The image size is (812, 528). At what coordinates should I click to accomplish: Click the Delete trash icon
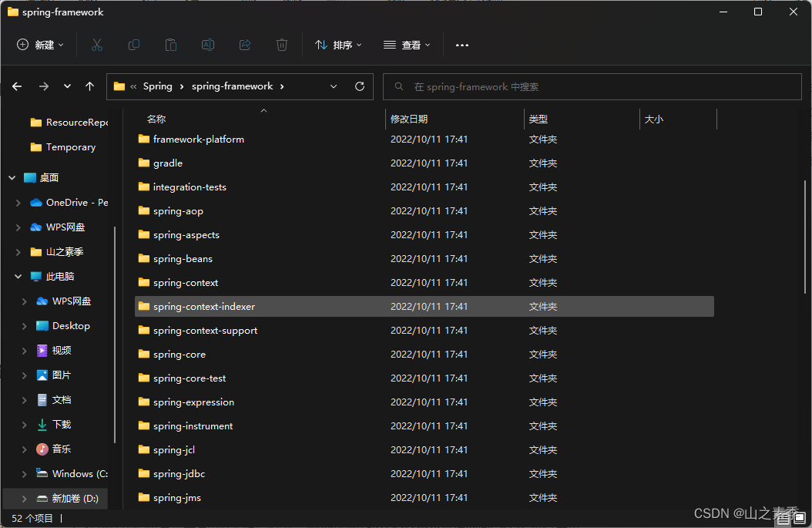tap(282, 45)
